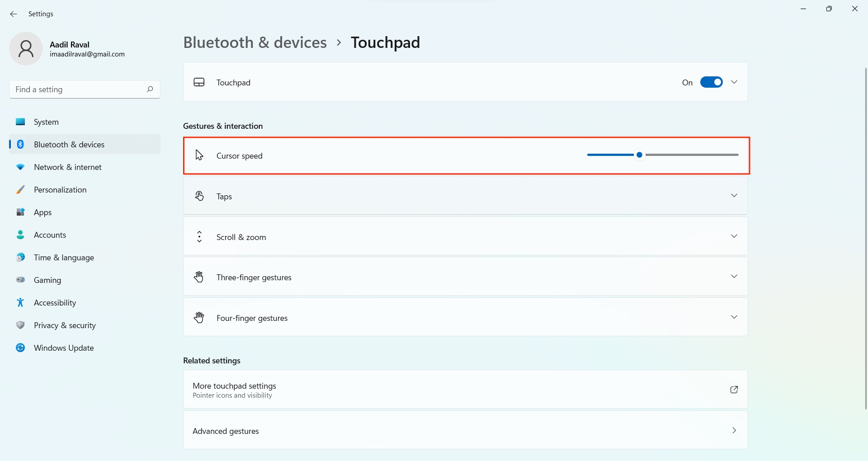Viewport: 868px width, 461px height.
Task: Click the user profile avatar icon
Action: [x=26, y=49]
